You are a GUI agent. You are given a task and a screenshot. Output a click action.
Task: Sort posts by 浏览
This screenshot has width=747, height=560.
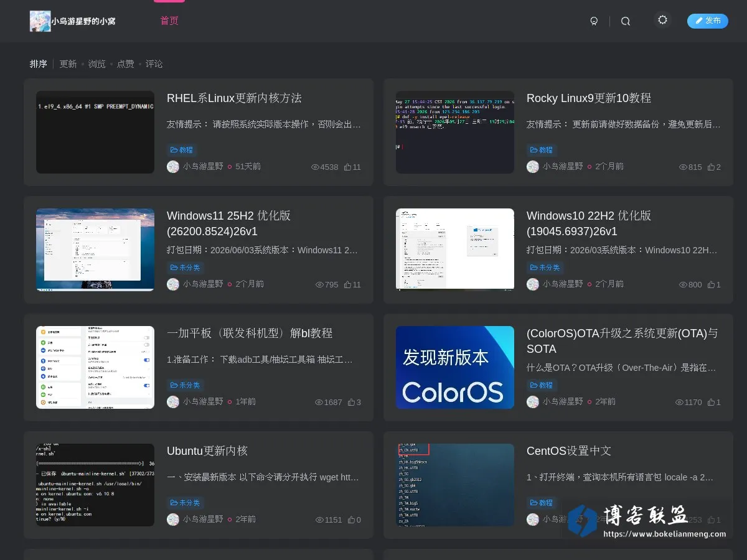click(96, 64)
